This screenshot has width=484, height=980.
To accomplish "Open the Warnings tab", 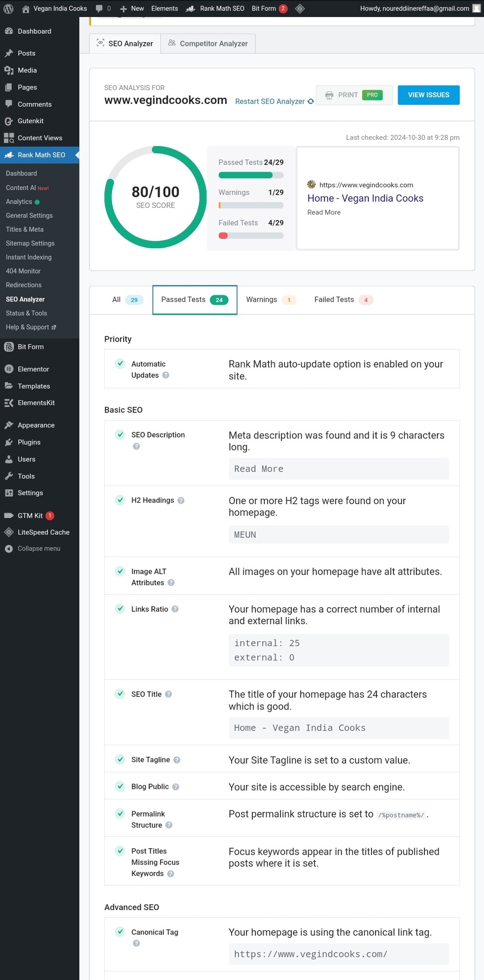I will pyautogui.click(x=271, y=300).
